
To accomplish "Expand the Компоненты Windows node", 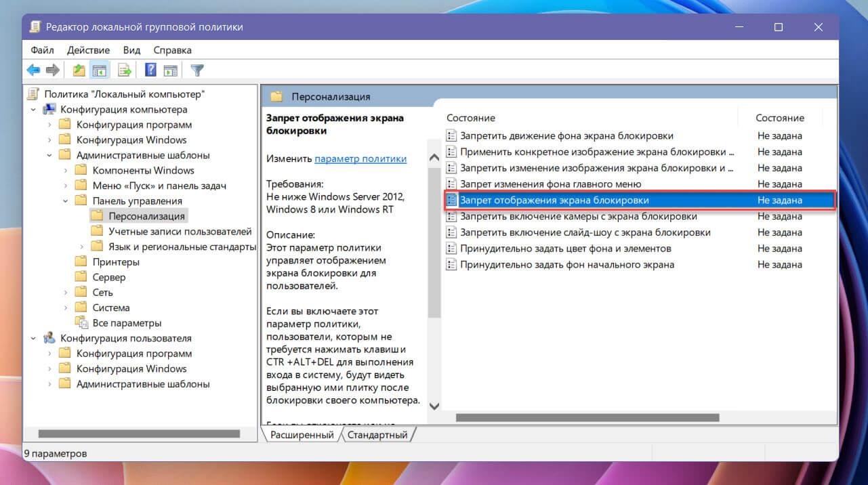I will click(66, 171).
